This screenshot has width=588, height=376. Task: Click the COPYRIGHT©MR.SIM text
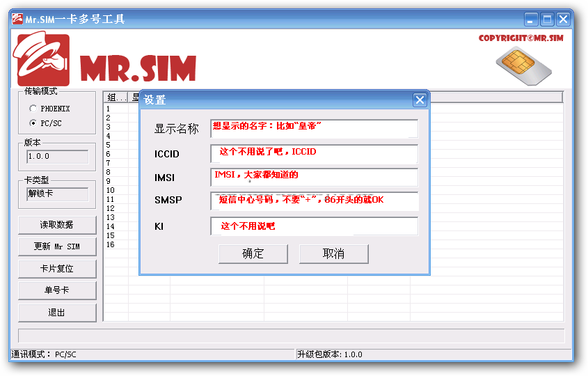point(521,38)
